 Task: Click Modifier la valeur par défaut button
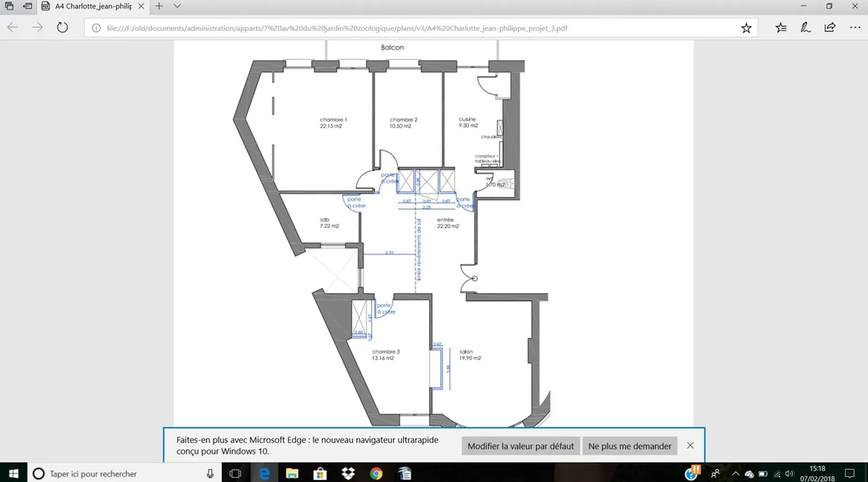[x=520, y=446]
